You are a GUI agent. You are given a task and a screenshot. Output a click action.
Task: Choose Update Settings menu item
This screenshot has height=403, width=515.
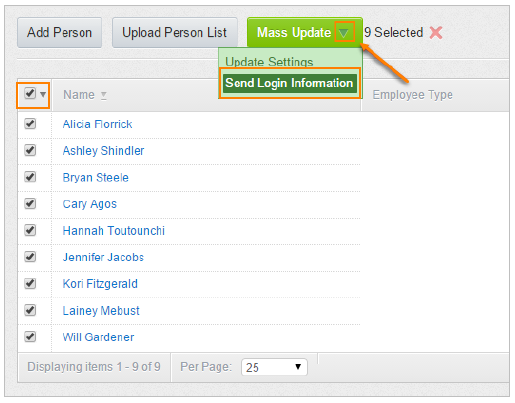pyautogui.click(x=269, y=62)
